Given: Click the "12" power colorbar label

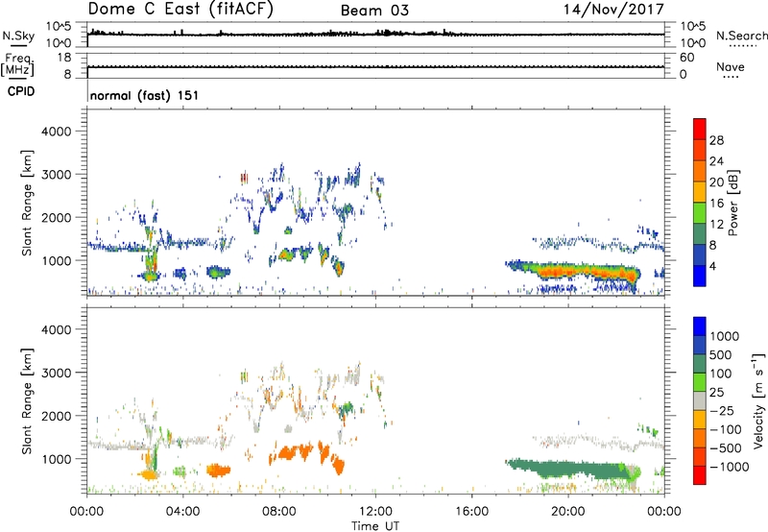Looking at the screenshot, I should click(716, 225).
